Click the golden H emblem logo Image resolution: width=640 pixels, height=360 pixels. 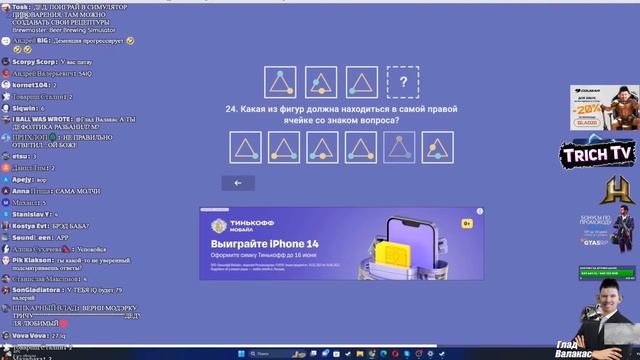[x=617, y=190]
